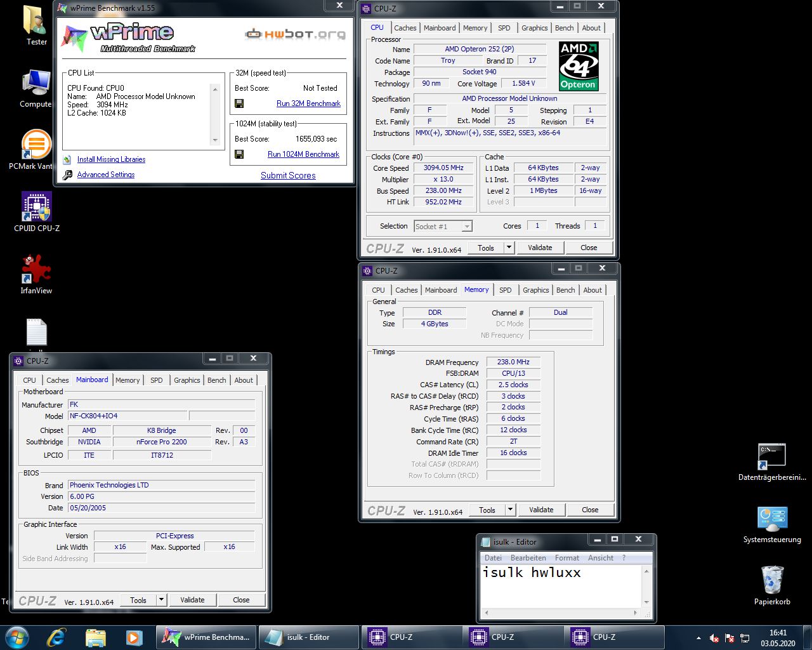Image resolution: width=812 pixels, height=650 pixels.
Task: Launch IrfanView desktop shortcut
Action: pyautogui.click(x=36, y=274)
